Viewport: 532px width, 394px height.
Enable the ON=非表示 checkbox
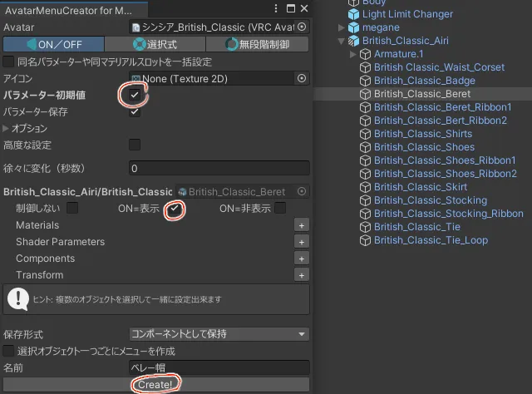(x=280, y=208)
